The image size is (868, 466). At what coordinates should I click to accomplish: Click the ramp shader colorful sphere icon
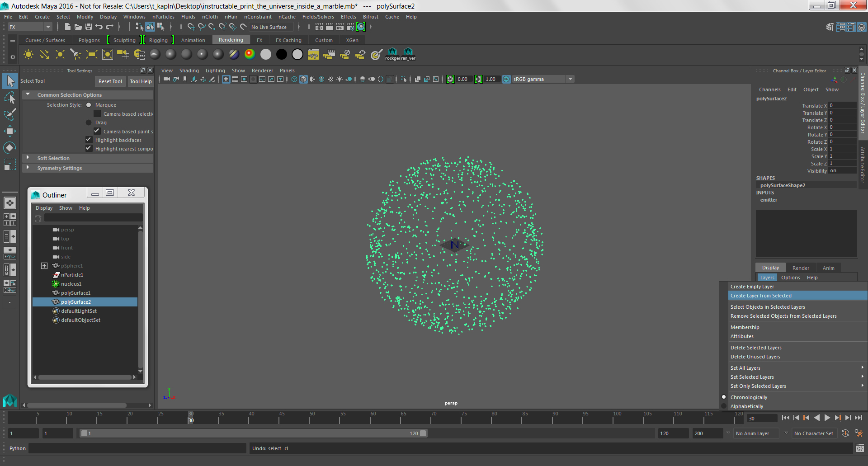[250, 54]
